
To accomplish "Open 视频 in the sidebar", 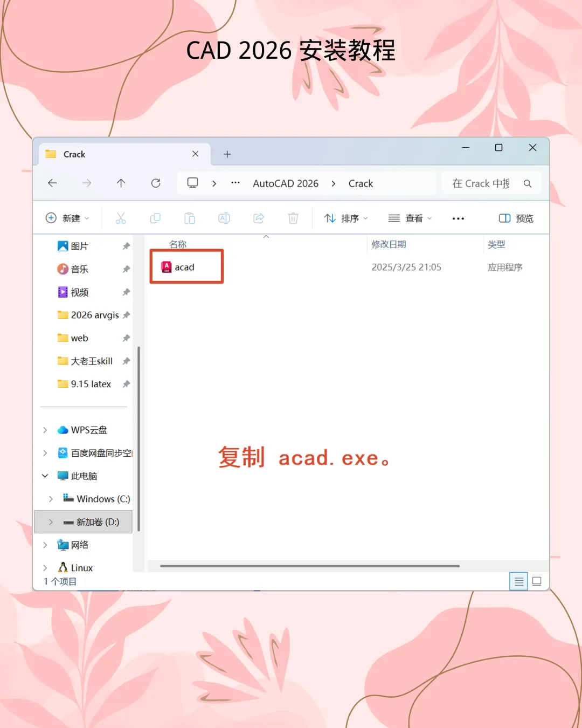I will pos(73,292).
